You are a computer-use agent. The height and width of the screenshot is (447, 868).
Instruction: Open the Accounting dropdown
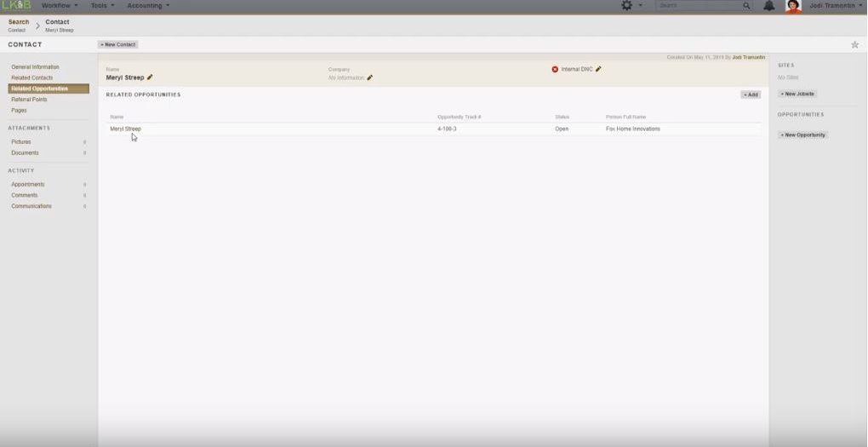click(148, 6)
